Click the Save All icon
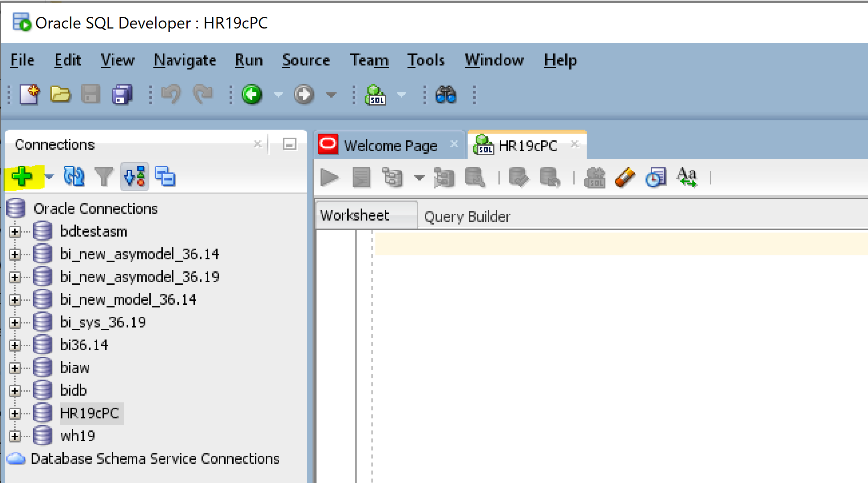The width and height of the screenshot is (868, 483). 122,94
